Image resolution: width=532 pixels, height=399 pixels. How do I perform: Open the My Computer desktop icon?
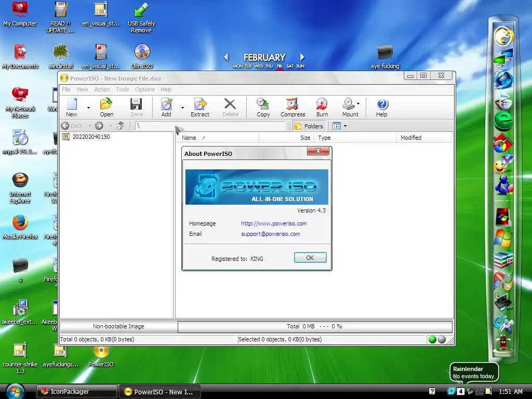(x=20, y=14)
